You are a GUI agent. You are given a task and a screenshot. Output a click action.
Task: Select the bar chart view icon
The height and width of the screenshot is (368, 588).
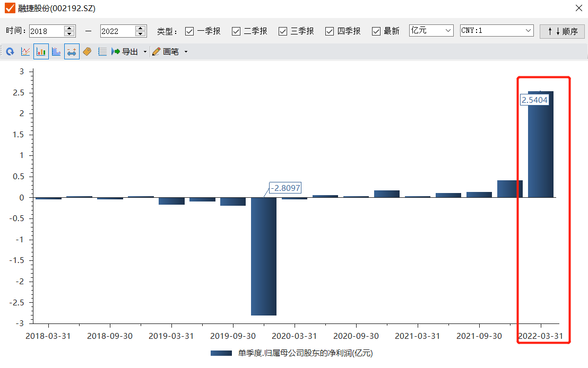(41, 52)
